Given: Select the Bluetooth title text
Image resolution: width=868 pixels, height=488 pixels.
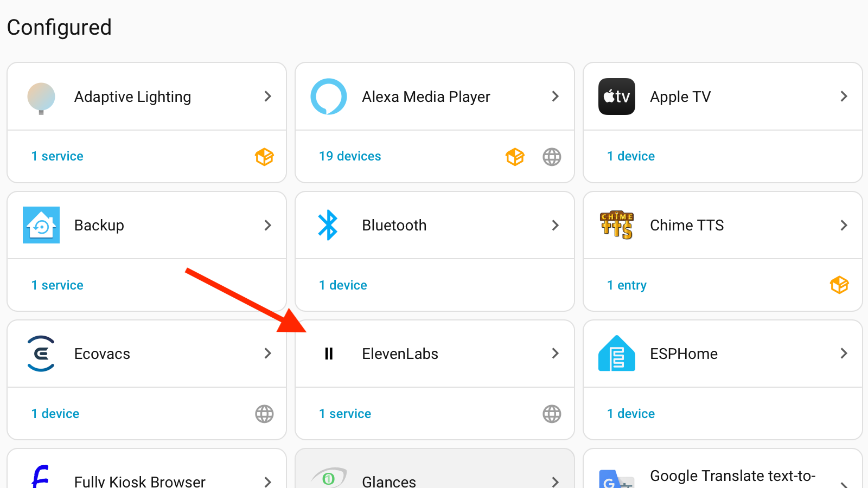Looking at the screenshot, I should tap(394, 226).
